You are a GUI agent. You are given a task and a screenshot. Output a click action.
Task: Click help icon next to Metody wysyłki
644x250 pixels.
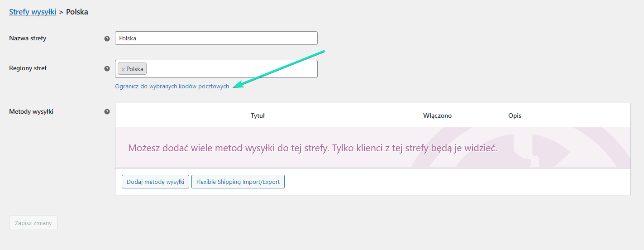pos(107,111)
